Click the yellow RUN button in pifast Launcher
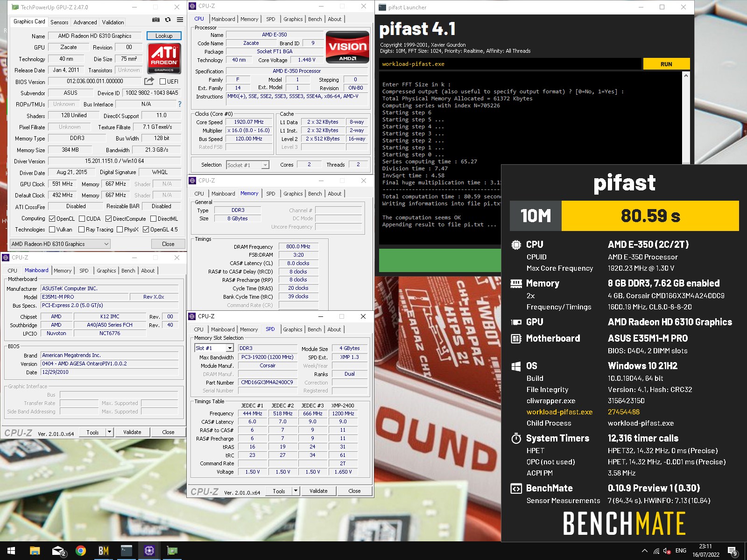 666,64
